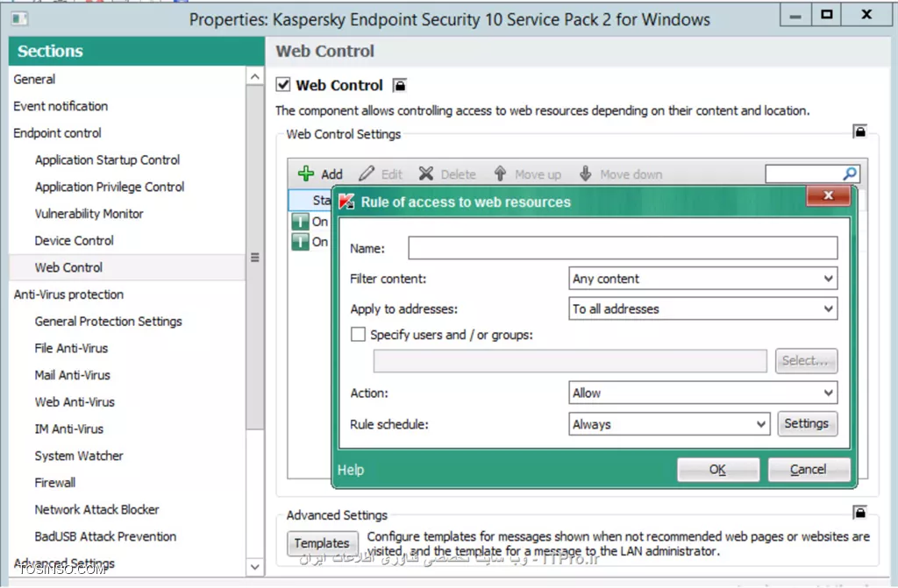Image resolution: width=898 pixels, height=588 pixels.
Task: Select Anti-Virus protection section
Action: tap(68, 294)
